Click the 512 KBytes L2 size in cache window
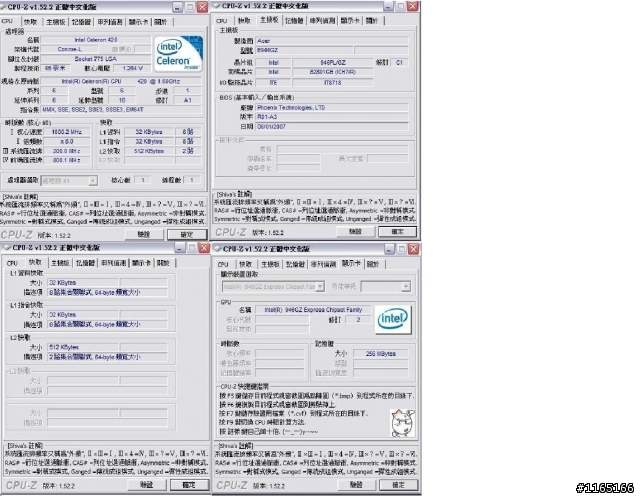Screen dimensions: 640x496 (x=83, y=347)
